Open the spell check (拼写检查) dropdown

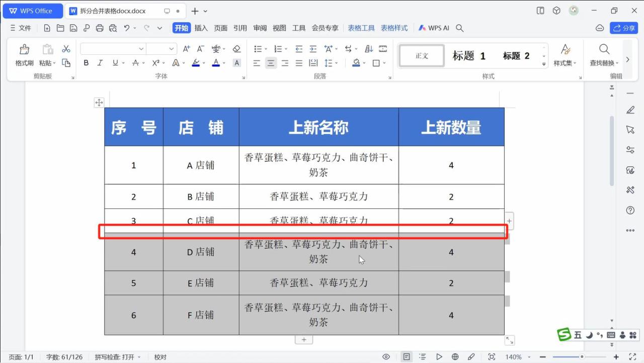coord(118,357)
